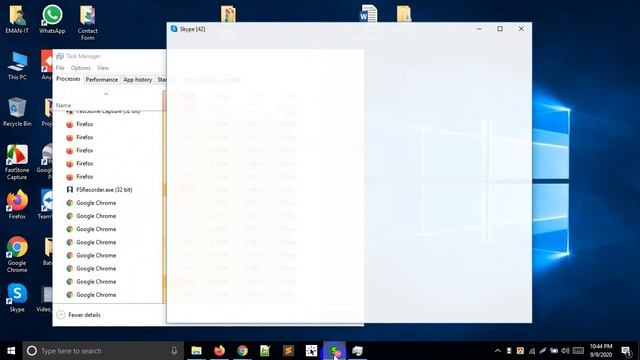Screen dimensions: 640x360
Task: Switch to the Processes tab
Action: tap(68, 79)
